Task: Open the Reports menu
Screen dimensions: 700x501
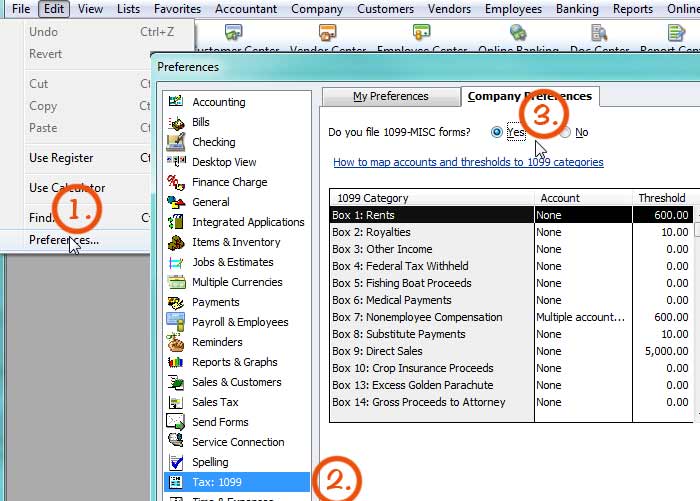Action: coord(633,9)
